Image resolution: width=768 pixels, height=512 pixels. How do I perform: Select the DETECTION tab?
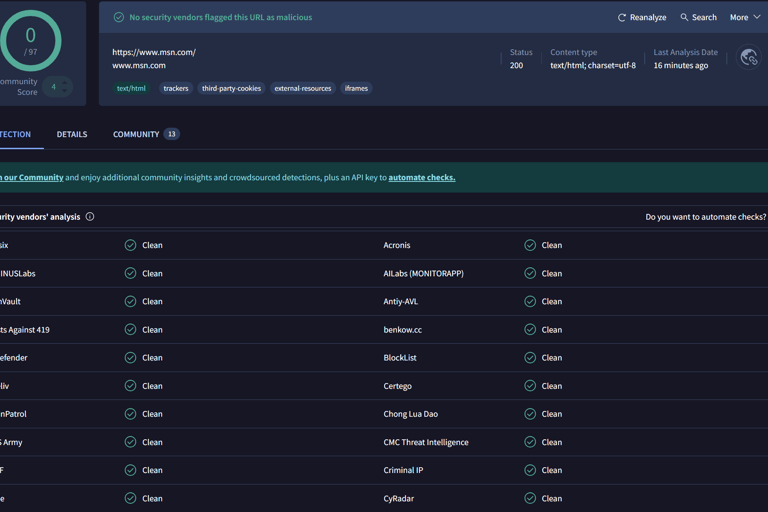[x=15, y=134]
